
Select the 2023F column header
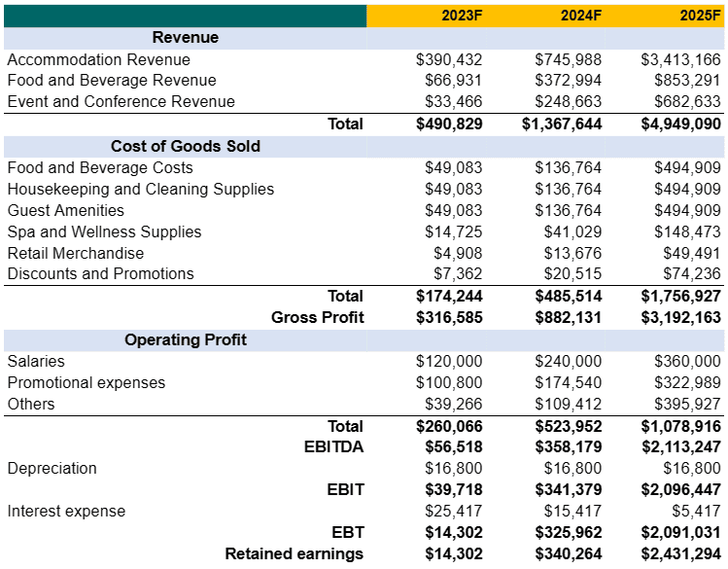tap(462, 16)
